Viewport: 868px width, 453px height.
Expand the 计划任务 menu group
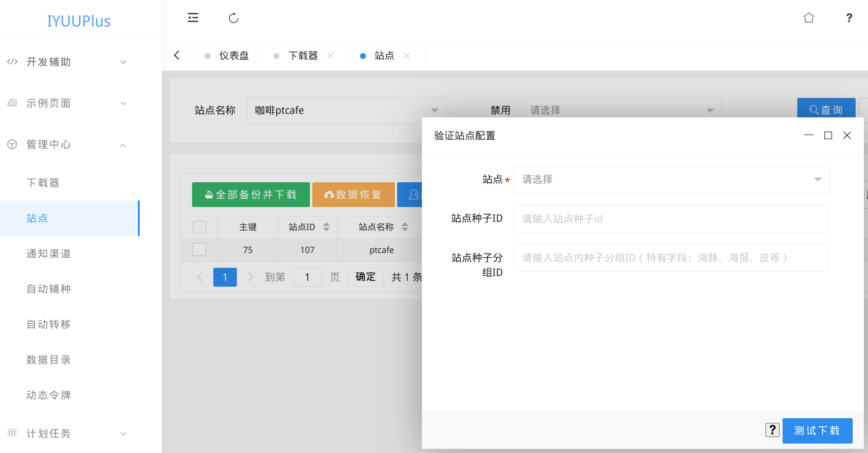pos(123,434)
